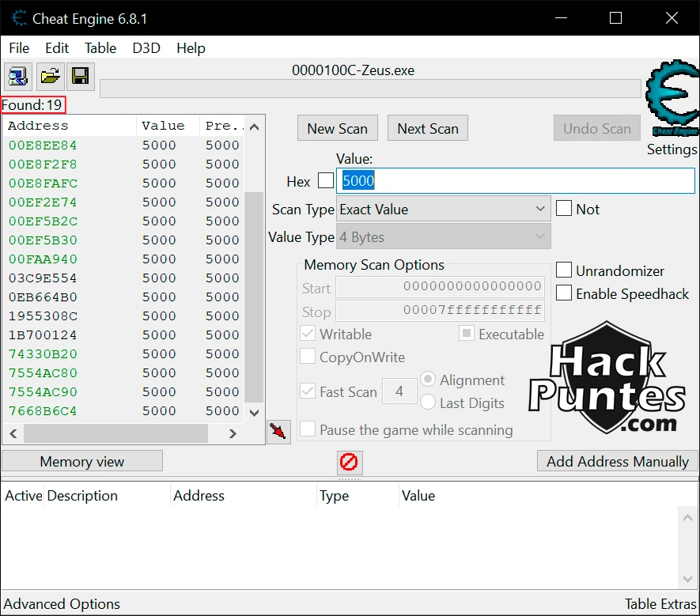
Task: Click the save floppy disk icon
Action: (81, 77)
